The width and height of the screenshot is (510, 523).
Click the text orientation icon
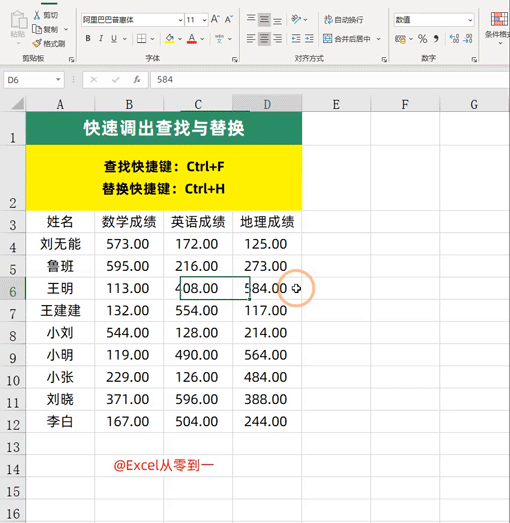[296, 19]
